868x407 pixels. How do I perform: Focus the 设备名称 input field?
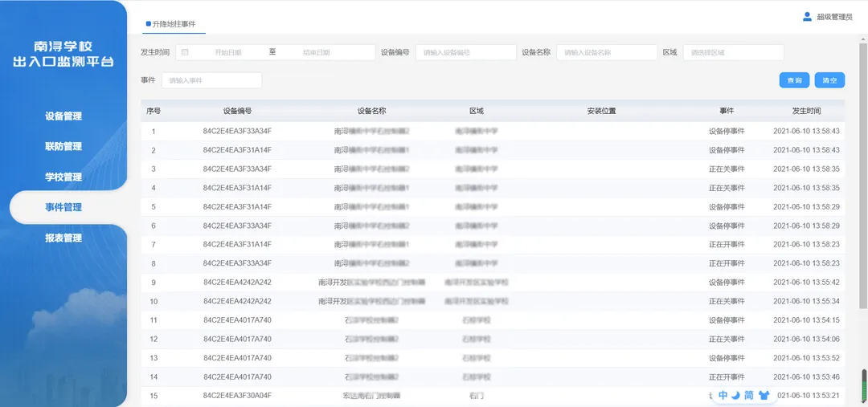point(607,52)
